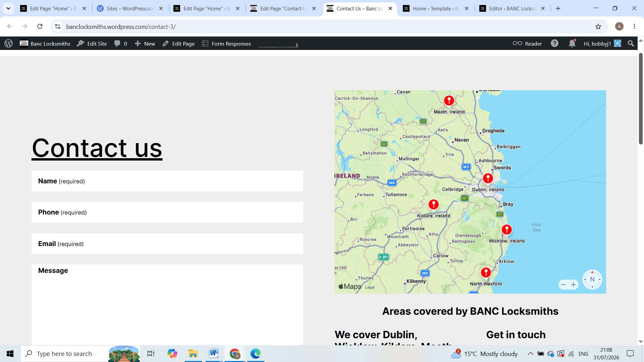Launch File Explorer from the taskbar
The image size is (644, 362).
(193, 354)
